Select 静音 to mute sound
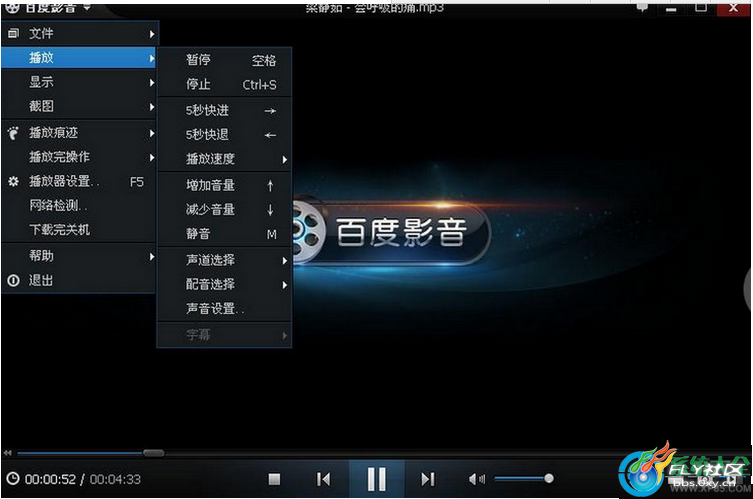 [225, 234]
